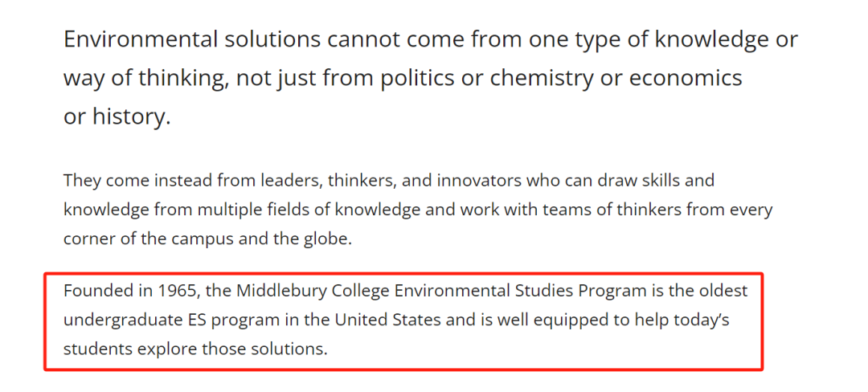Click the red-outlined paragraph about Middlebury College

click(x=405, y=320)
